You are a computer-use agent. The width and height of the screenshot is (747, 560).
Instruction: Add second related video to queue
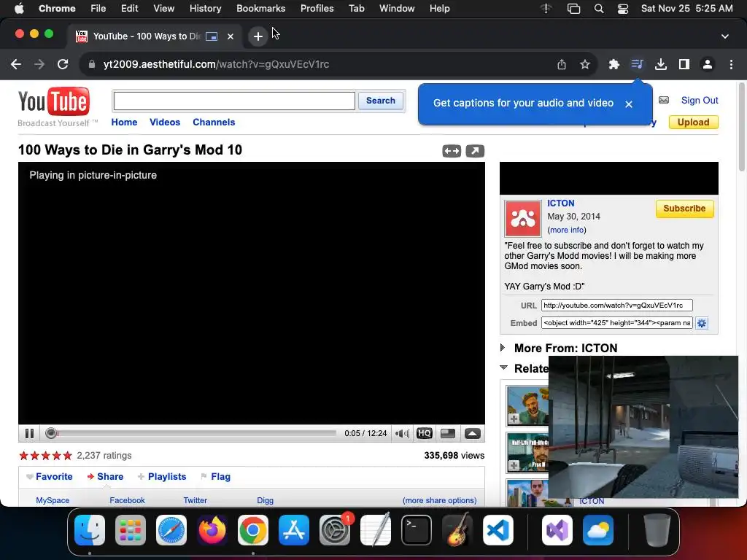[x=514, y=465]
